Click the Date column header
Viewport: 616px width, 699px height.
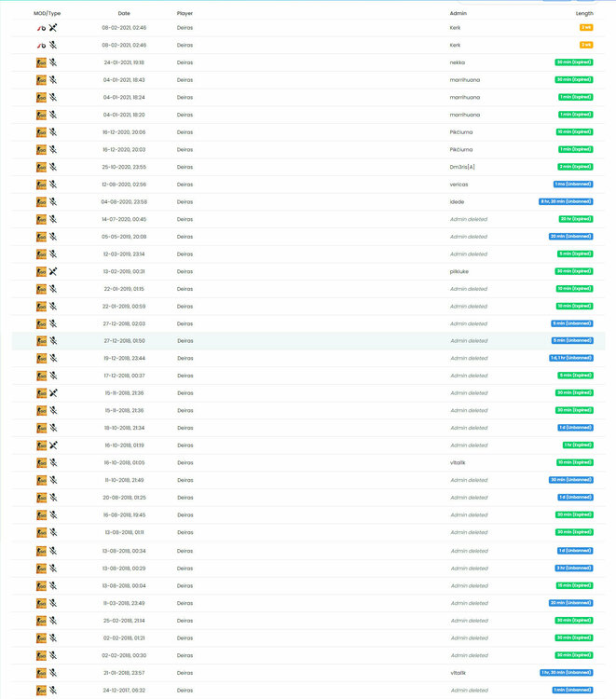pyautogui.click(x=124, y=14)
